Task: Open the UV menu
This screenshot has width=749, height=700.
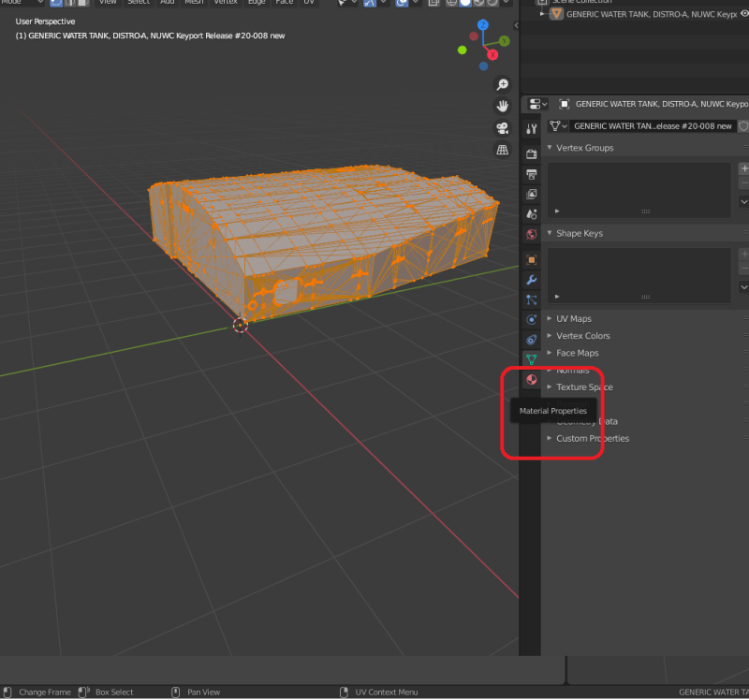Action: (309, 4)
